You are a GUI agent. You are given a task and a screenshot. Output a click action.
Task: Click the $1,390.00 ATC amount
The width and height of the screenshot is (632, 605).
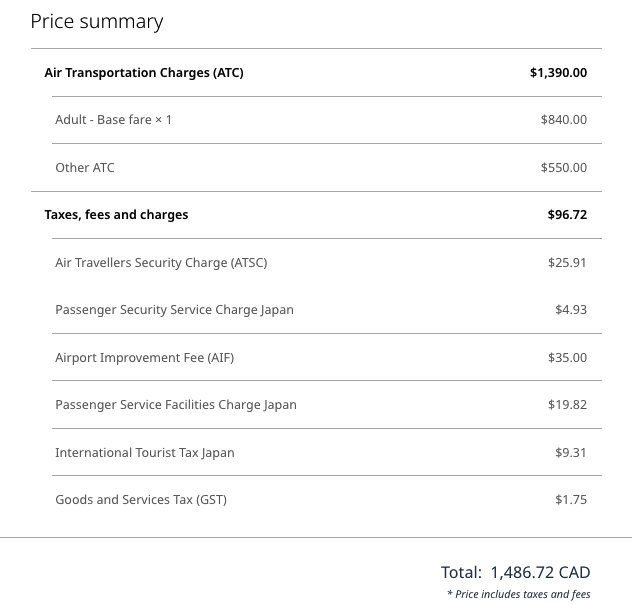(558, 73)
